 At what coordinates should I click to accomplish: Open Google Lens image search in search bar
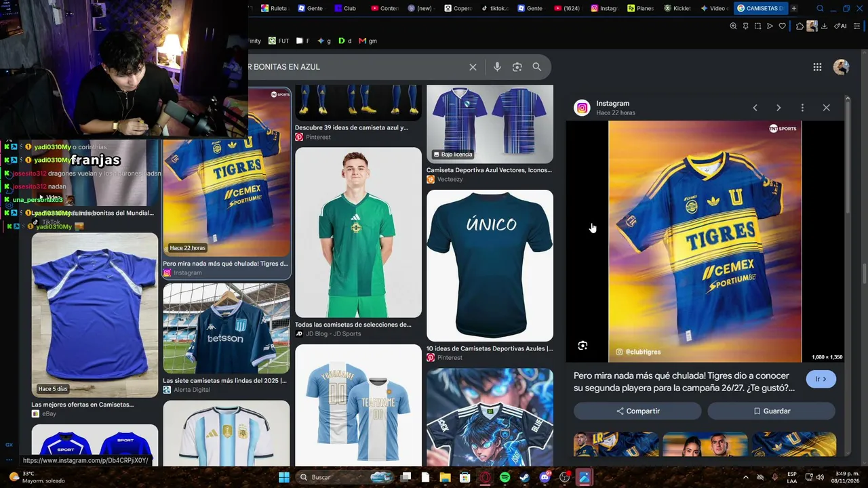(x=517, y=67)
